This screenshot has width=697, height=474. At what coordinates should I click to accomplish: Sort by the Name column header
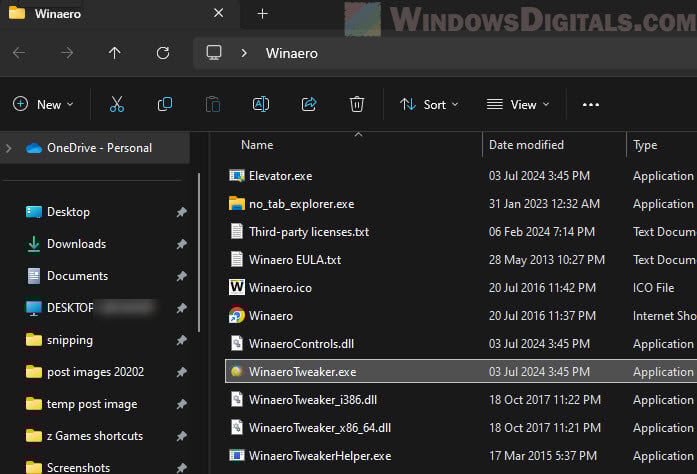click(x=257, y=145)
